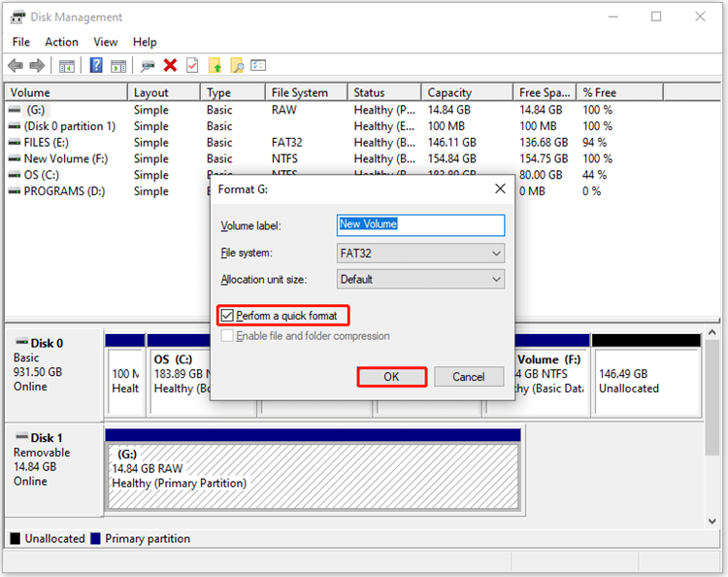Open the Action menu

(61, 42)
